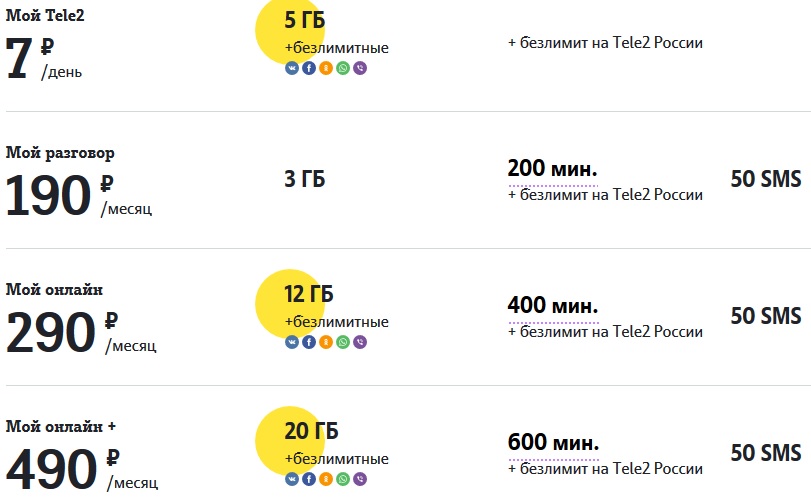Viewport: 811px width, 500px height.
Task: Click WhatsApp icon in Мой Tele2 tariff
Action: pyautogui.click(x=343, y=68)
